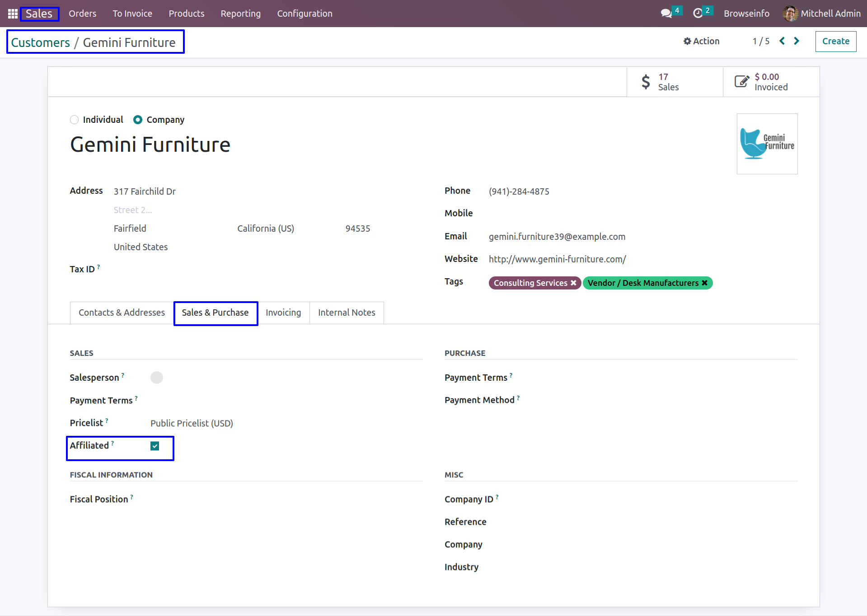Switch to Sales & Purchase tab
Screen dimensions: 867x616
point(215,313)
